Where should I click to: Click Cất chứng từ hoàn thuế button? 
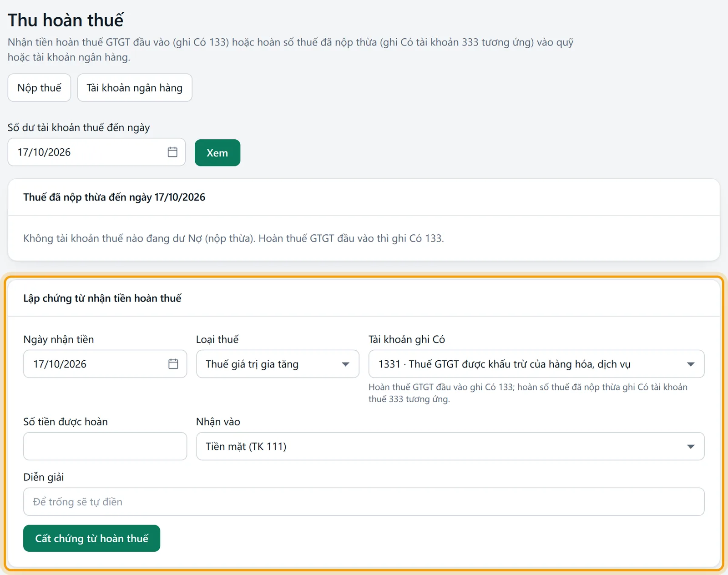(91, 538)
